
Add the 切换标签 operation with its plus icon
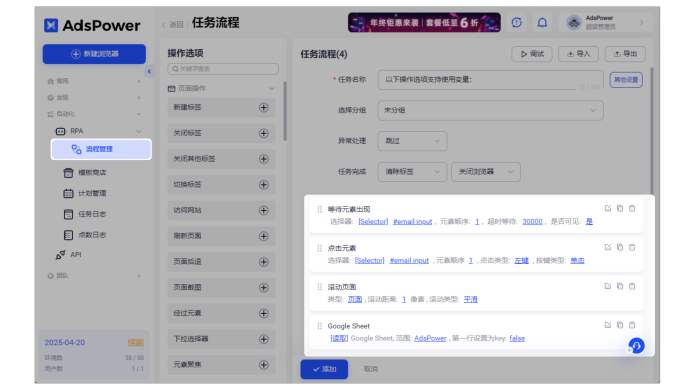pyautogui.click(x=264, y=185)
